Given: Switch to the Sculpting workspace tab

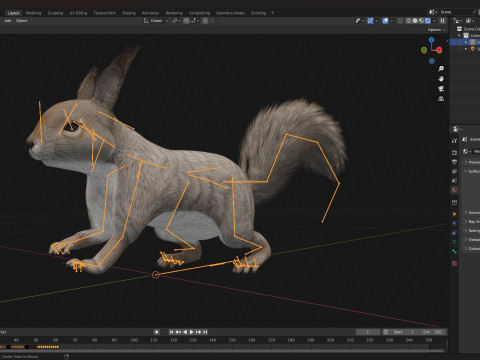Looking at the screenshot, I should click(x=55, y=13).
